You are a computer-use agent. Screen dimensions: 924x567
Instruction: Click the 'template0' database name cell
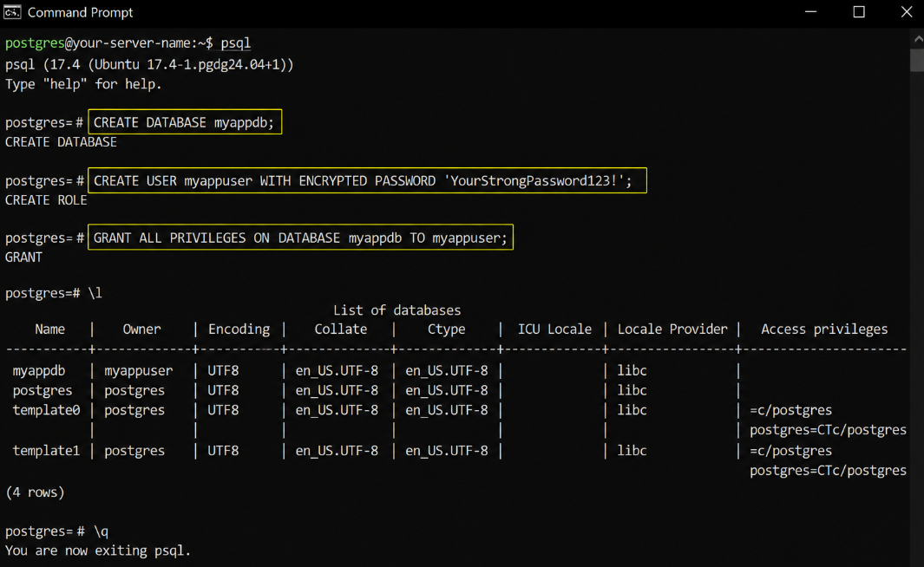pos(46,410)
